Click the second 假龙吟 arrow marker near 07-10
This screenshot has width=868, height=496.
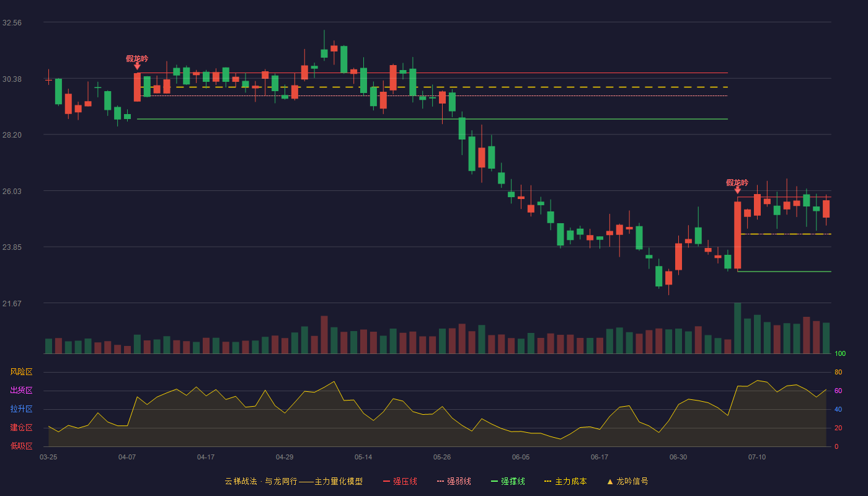point(737,190)
